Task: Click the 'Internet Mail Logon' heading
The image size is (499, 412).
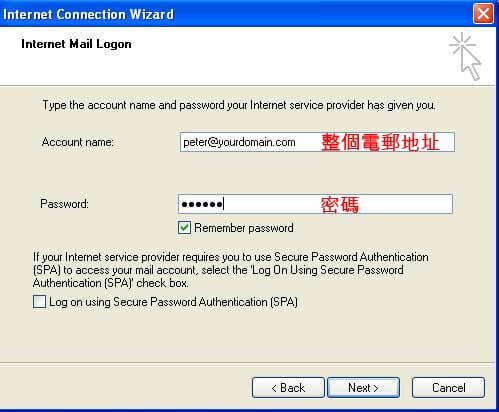Action: click(x=76, y=44)
